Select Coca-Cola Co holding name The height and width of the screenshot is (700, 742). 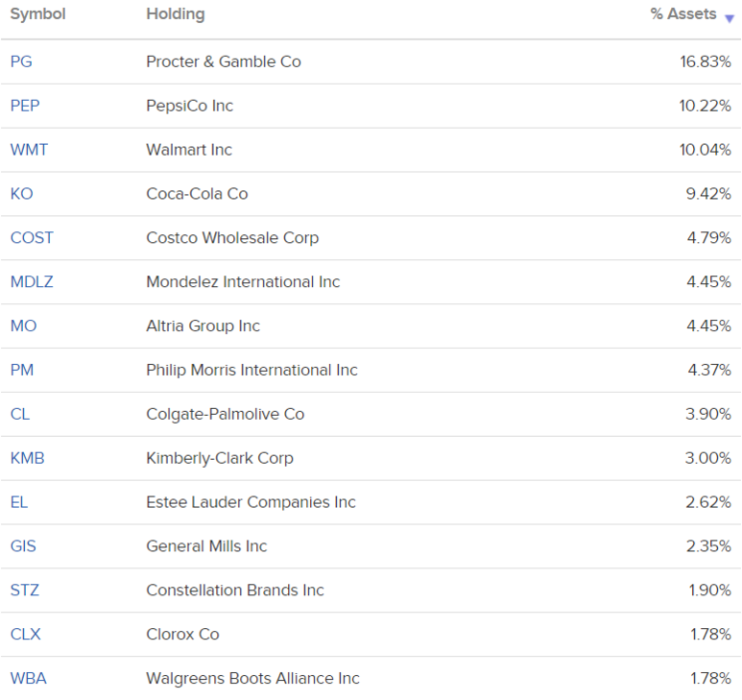[x=197, y=194]
